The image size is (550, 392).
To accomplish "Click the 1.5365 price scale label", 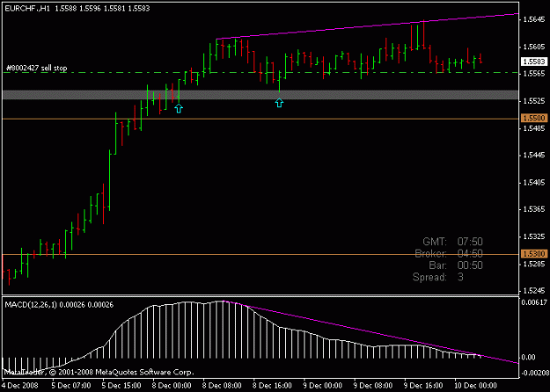I will [534, 209].
